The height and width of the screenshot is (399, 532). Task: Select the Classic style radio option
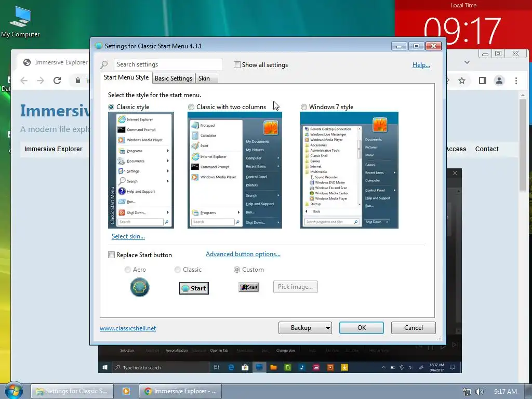[x=111, y=107]
